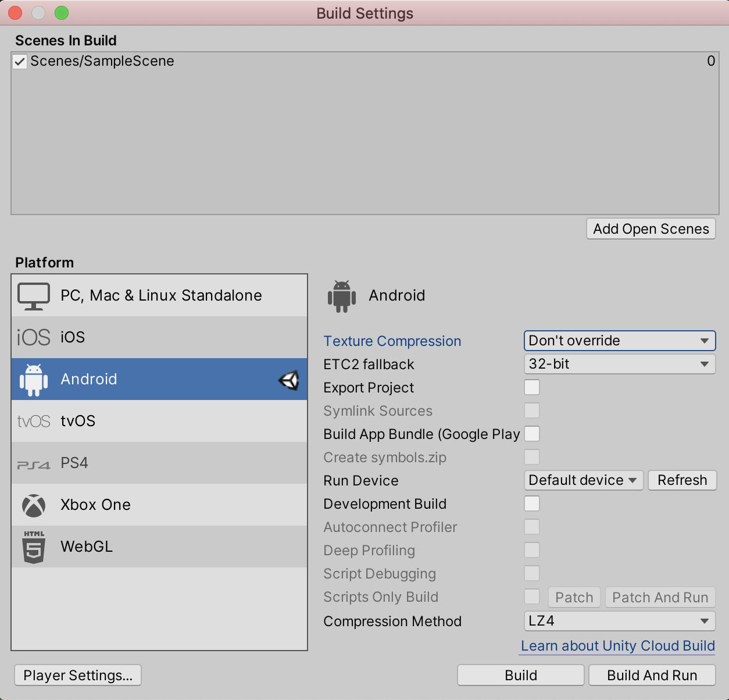
Task: Toggle the Deep Profiling checkbox
Action: click(x=532, y=550)
